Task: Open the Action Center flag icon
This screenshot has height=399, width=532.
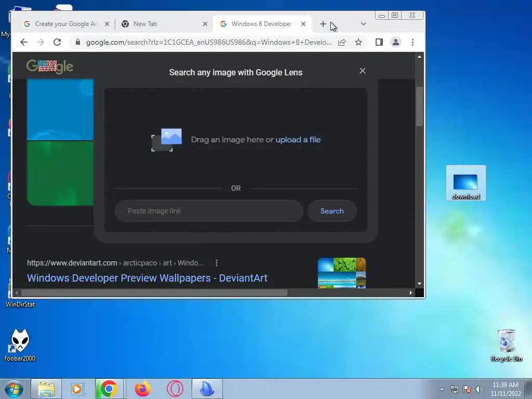Action: (467, 389)
